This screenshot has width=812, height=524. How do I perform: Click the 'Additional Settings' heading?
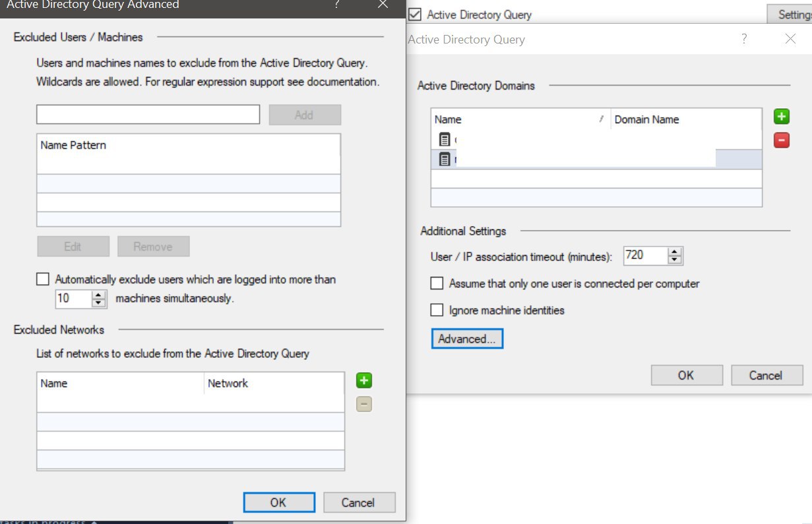(463, 231)
